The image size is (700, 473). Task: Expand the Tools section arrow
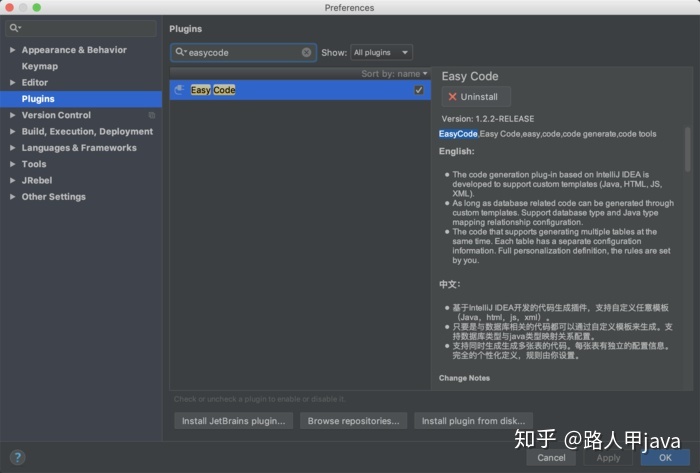pos(12,164)
